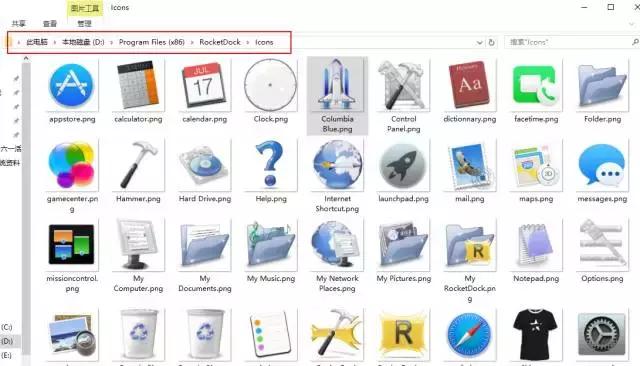
Task: Select drive (D:) in navigation pane
Action: 7,341
